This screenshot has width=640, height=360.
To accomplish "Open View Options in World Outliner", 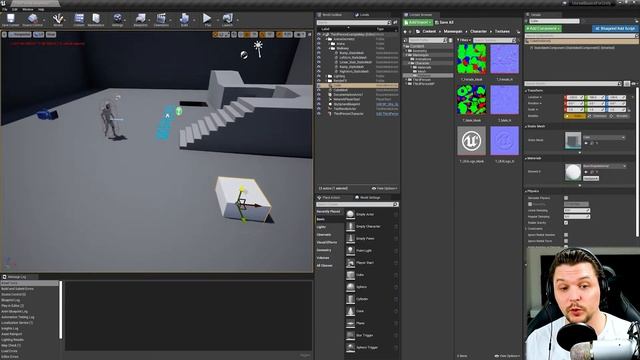I will pyautogui.click(x=384, y=189).
